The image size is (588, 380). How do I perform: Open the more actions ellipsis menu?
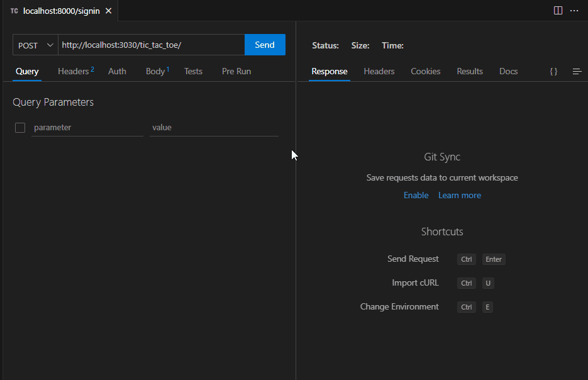[574, 11]
